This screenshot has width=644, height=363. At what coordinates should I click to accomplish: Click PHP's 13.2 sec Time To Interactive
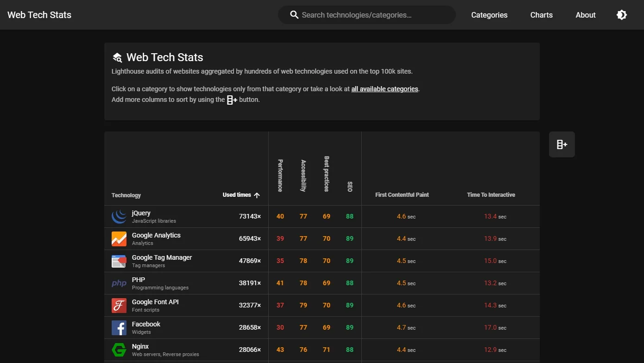(x=495, y=283)
